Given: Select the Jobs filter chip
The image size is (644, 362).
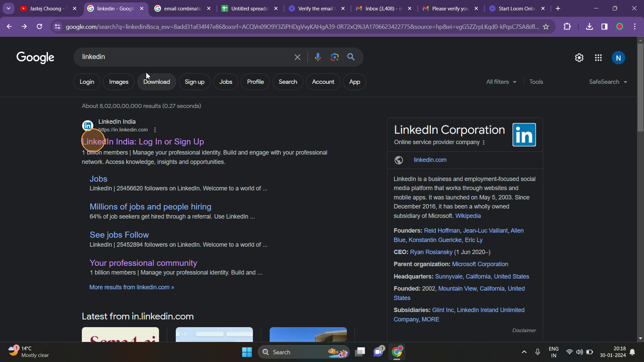Looking at the screenshot, I should click(226, 82).
